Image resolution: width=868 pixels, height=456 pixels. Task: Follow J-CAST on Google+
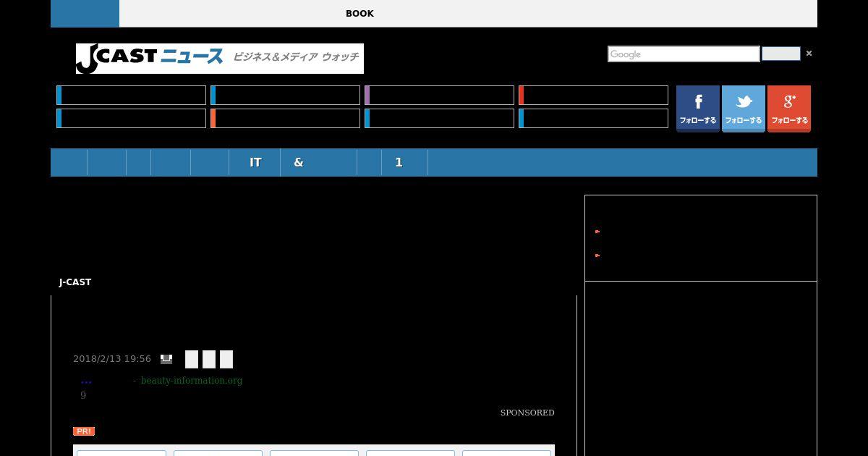click(x=789, y=109)
